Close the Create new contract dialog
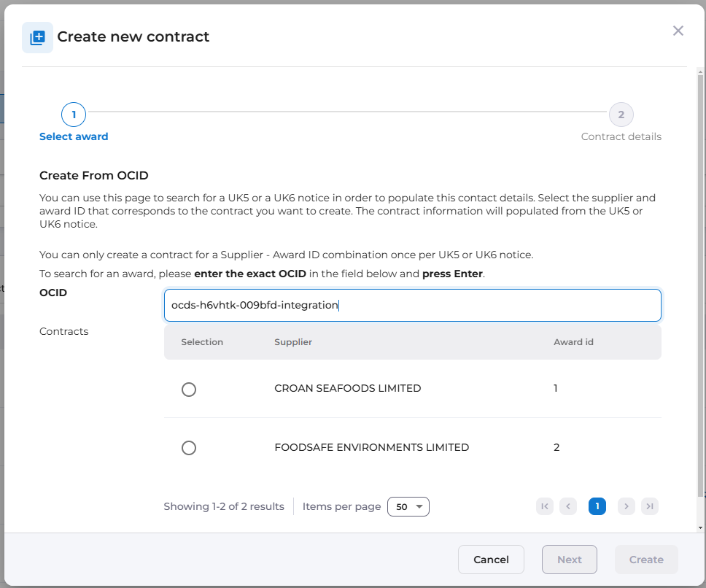The height and width of the screenshot is (588, 706). [x=678, y=31]
